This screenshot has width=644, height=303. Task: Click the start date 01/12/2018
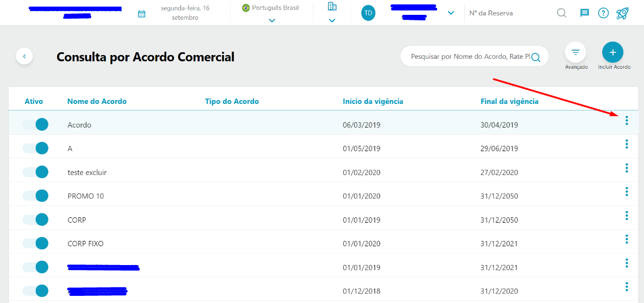(x=362, y=291)
